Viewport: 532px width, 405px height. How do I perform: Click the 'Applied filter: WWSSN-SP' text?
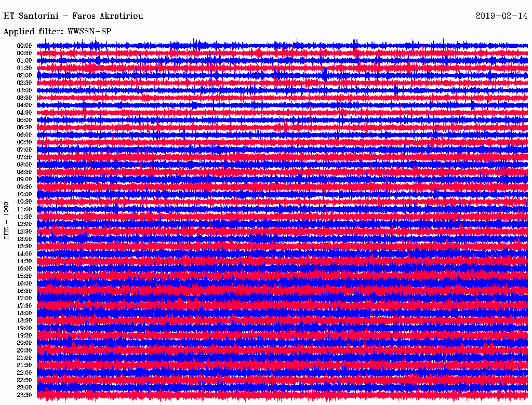(x=57, y=32)
